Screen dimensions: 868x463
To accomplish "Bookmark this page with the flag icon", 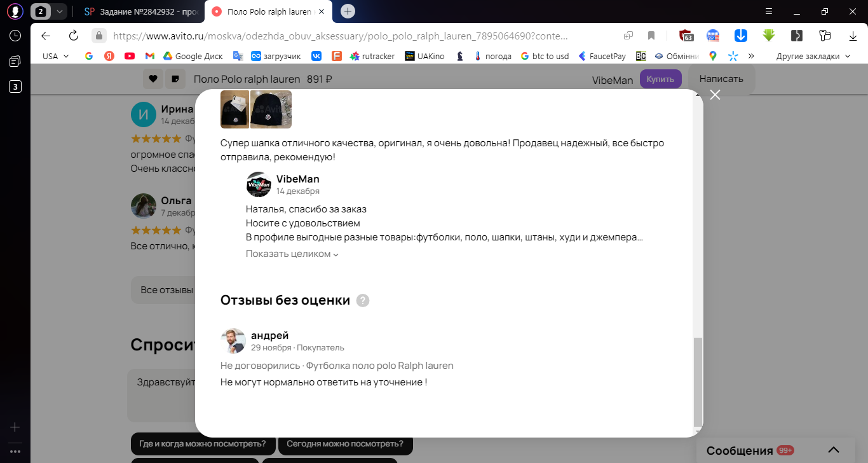I will click(x=651, y=36).
